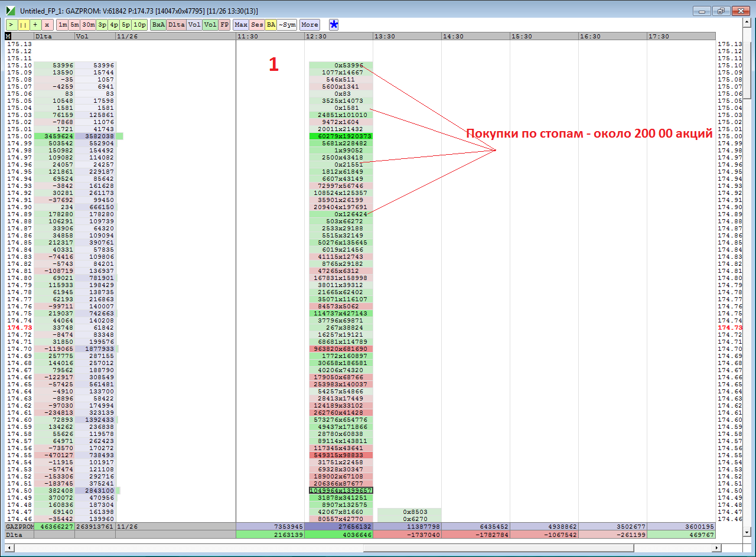The image size is (756, 557).
Task: Toggle the Ses toolbar button
Action: tap(257, 25)
